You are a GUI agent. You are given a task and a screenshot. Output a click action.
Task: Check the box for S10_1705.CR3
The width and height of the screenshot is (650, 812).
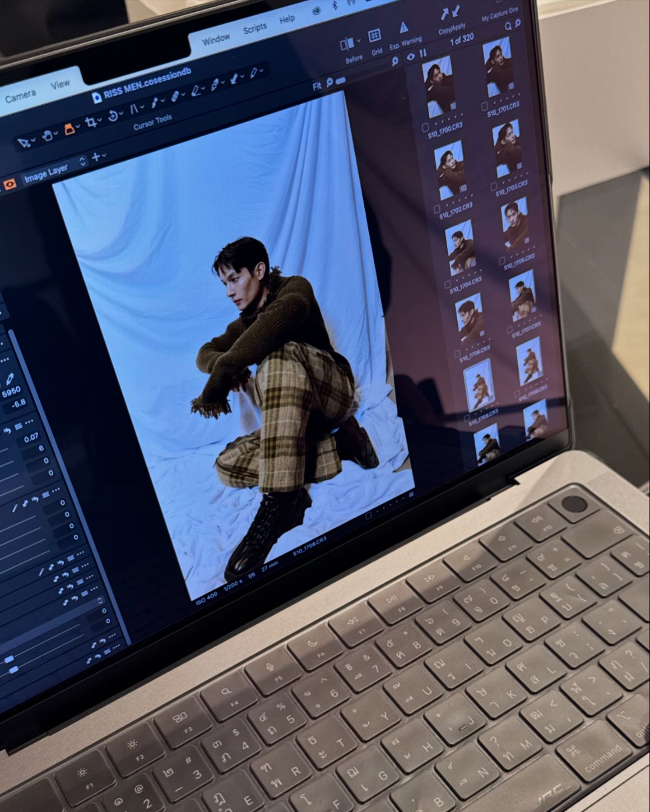pos(502,261)
